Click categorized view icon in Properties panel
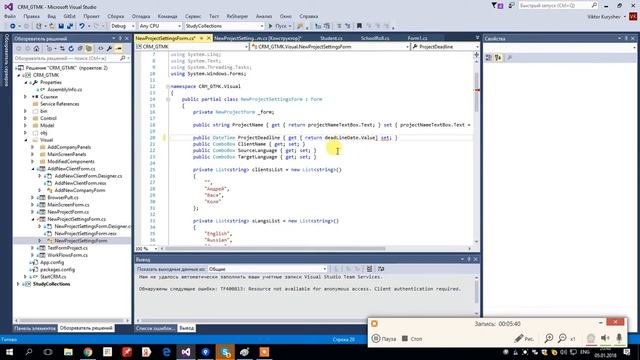640x360 pixels. (x=489, y=58)
